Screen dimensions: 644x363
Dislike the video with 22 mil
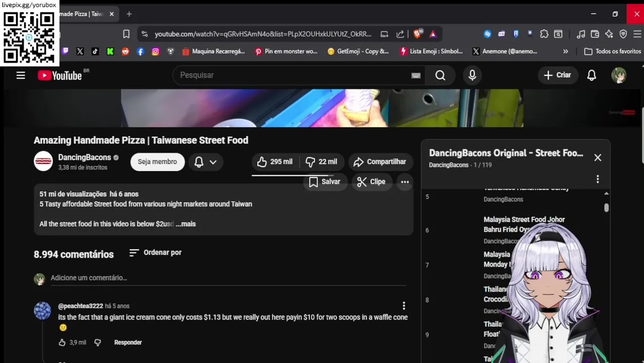click(322, 162)
